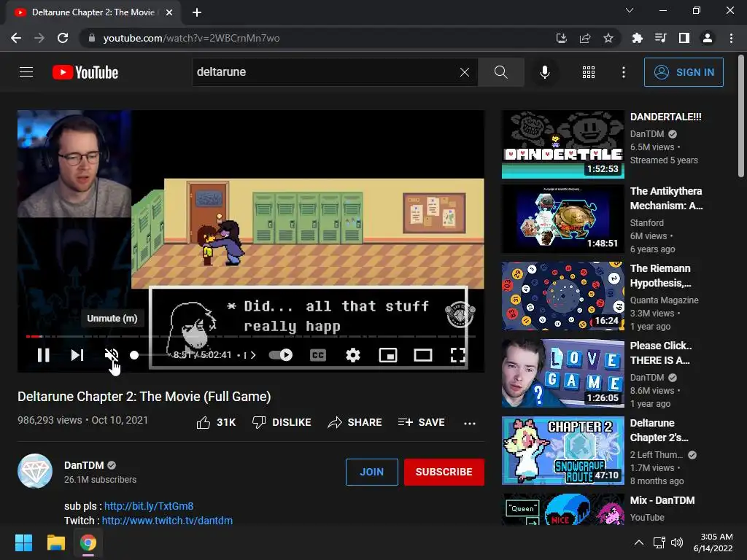
Task: Like the video with thumbs up
Action: 216,422
